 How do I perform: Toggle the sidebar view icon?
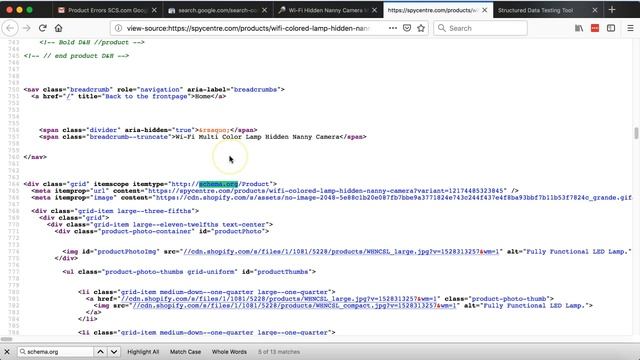[611, 28]
